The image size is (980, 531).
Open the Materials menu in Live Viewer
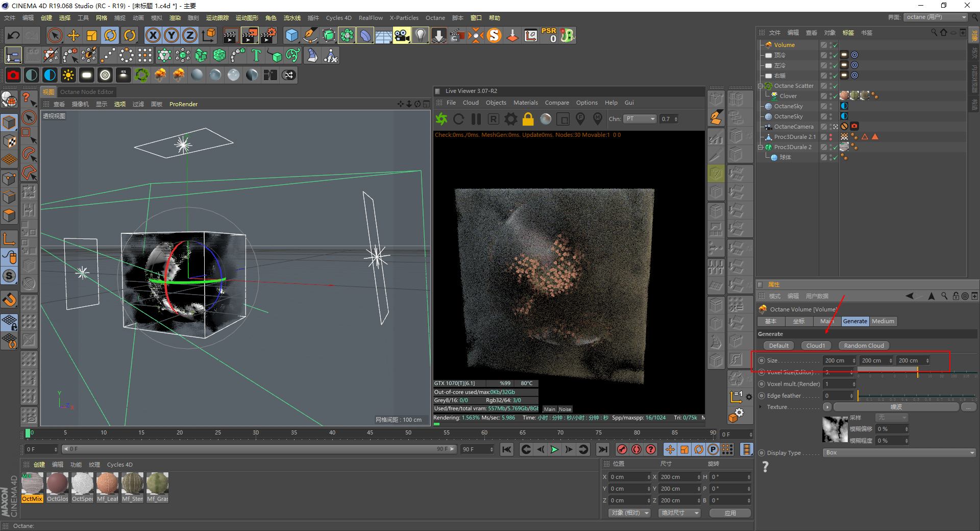point(525,103)
